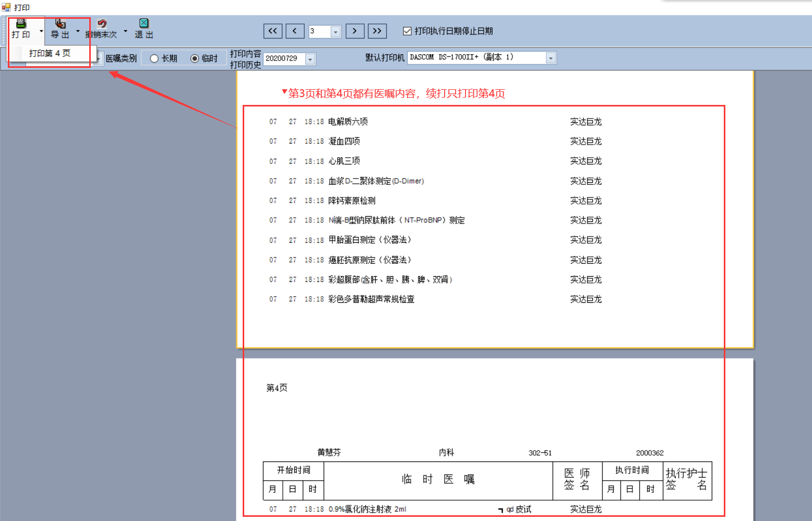Click the 凝血四项 order row text
Image resolution: width=812 pixels, height=521 pixels.
pyautogui.click(x=344, y=141)
